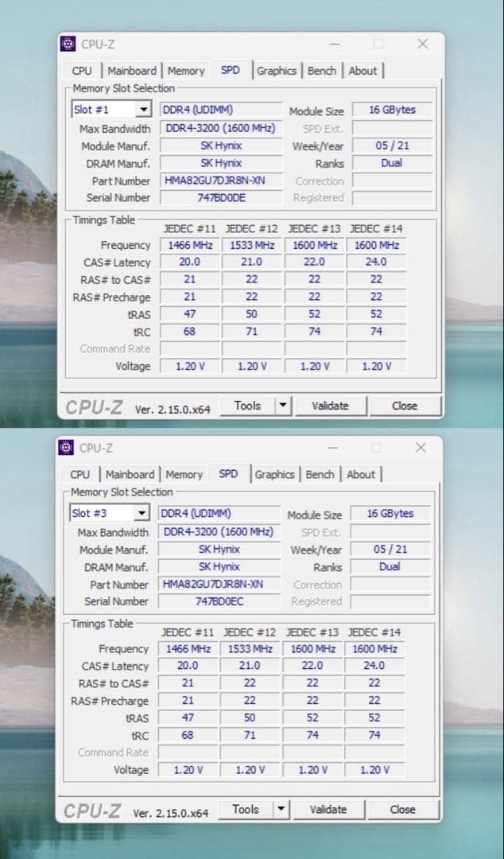Open Bench tab in upper window
The height and width of the screenshot is (859, 504).
coord(322,71)
